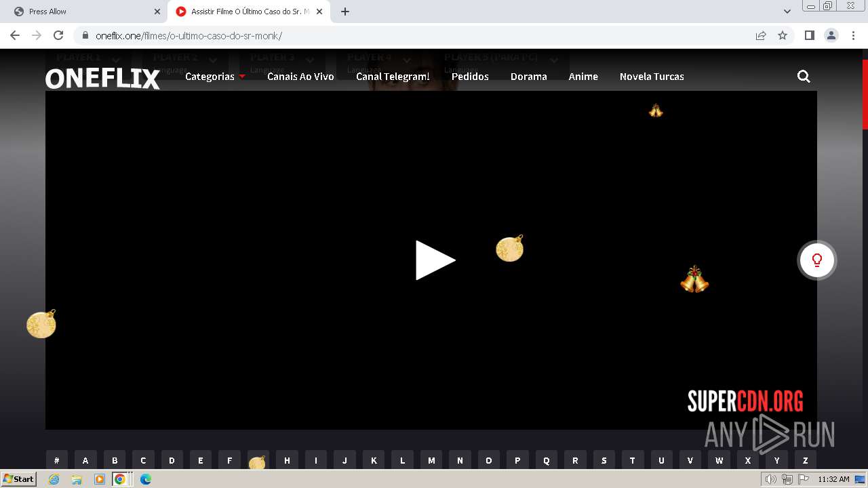Open Canais Ao Vivo page
868x488 pixels.
point(300,77)
